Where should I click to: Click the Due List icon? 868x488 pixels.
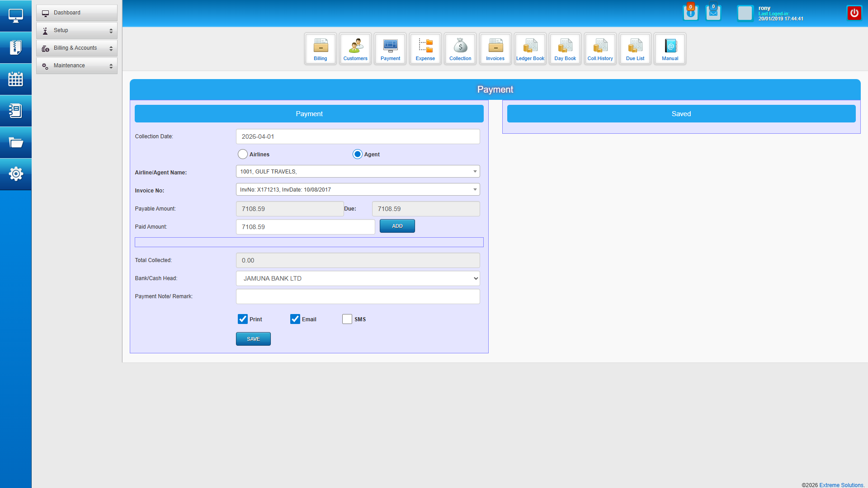(635, 49)
